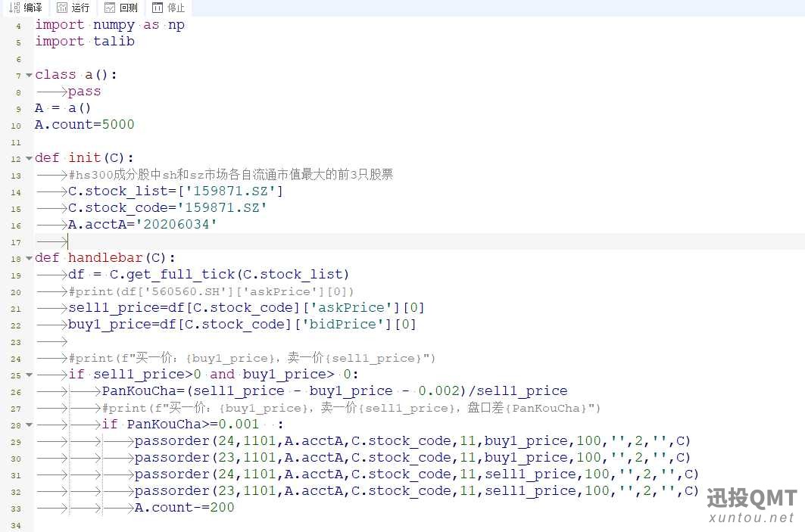Click the df = C.get_full_tick line
This screenshot has width=805, height=532.
[x=209, y=275]
